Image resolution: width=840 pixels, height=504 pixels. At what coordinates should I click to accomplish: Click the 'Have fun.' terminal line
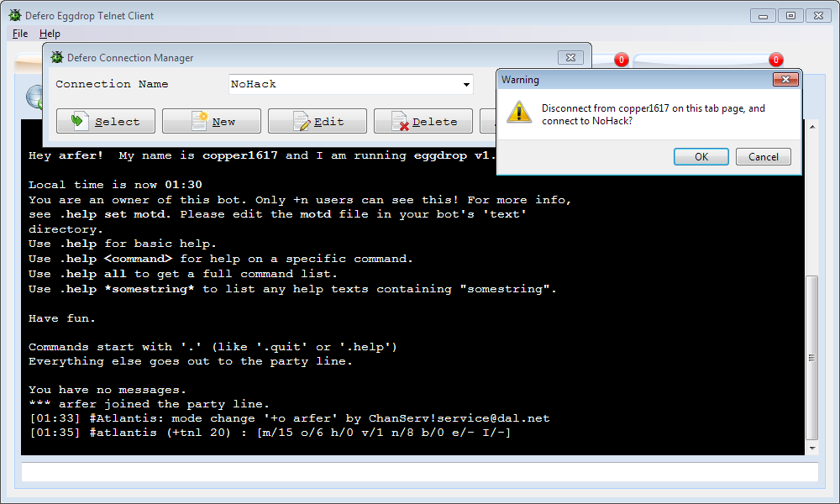pyautogui.click(x=61, y=318)
